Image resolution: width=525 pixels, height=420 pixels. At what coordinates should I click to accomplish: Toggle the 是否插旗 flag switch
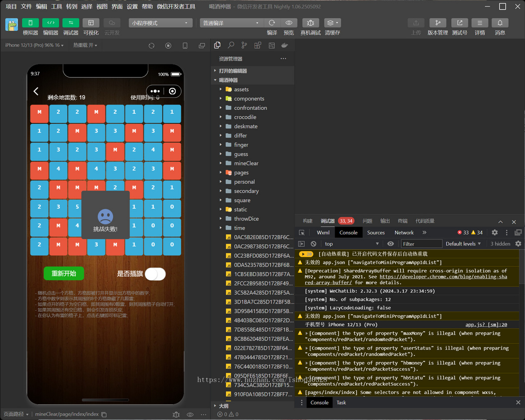(155, 274)
